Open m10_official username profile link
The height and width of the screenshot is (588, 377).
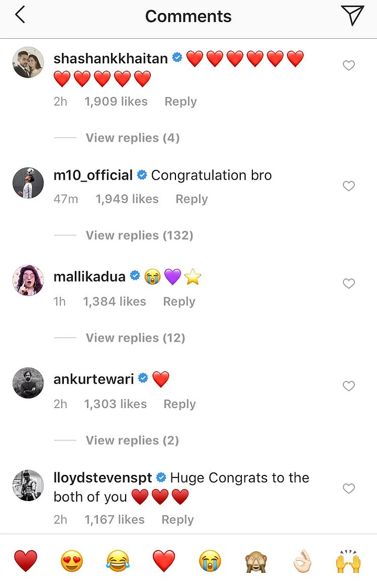pyautogui.click(x=93, y=175)
